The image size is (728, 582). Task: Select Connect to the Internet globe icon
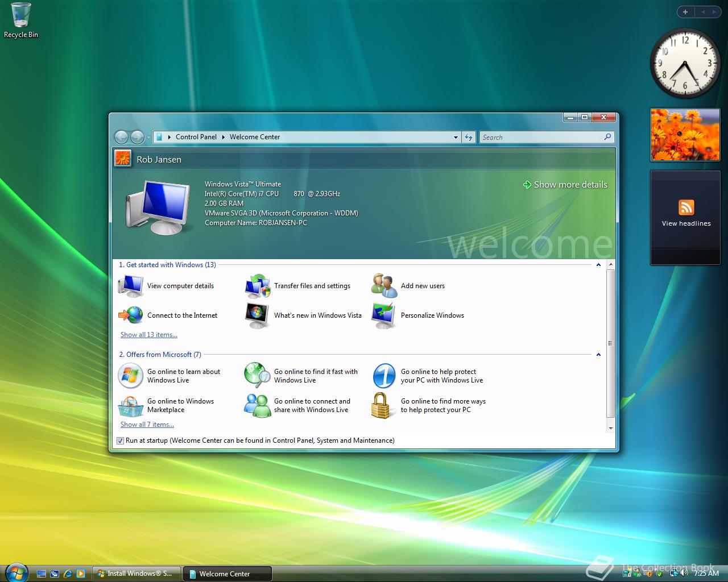[x=131, y=315]
